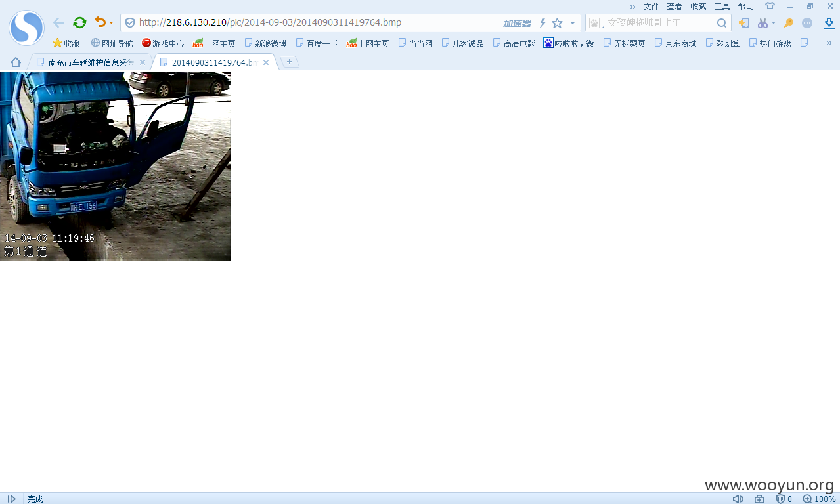Expand the screenshot tool dropdown arrow
Viewport: 840px width, 504px height.
(774, 23)
